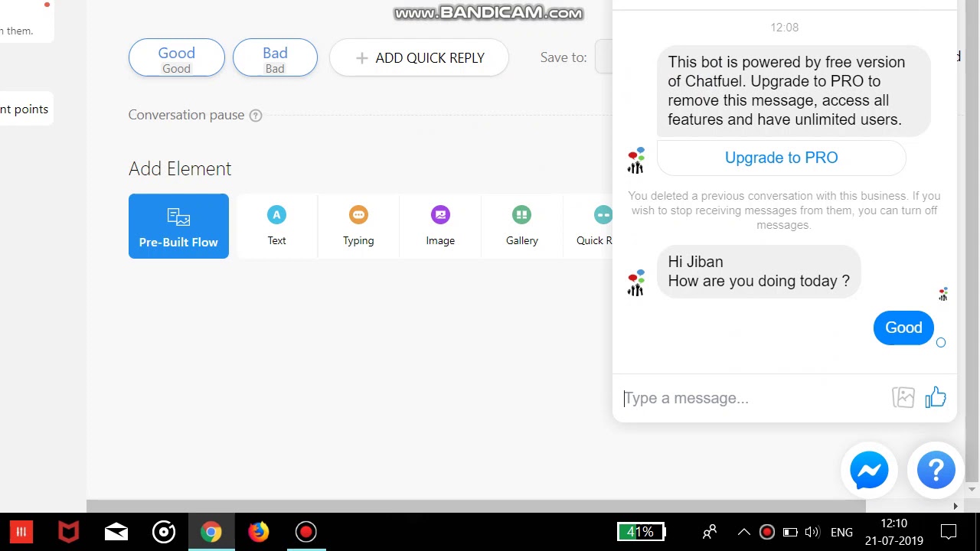Click Upgrade to PRO link in chat
Viewport: 980px width, 551px height.
tap(781, 158)
